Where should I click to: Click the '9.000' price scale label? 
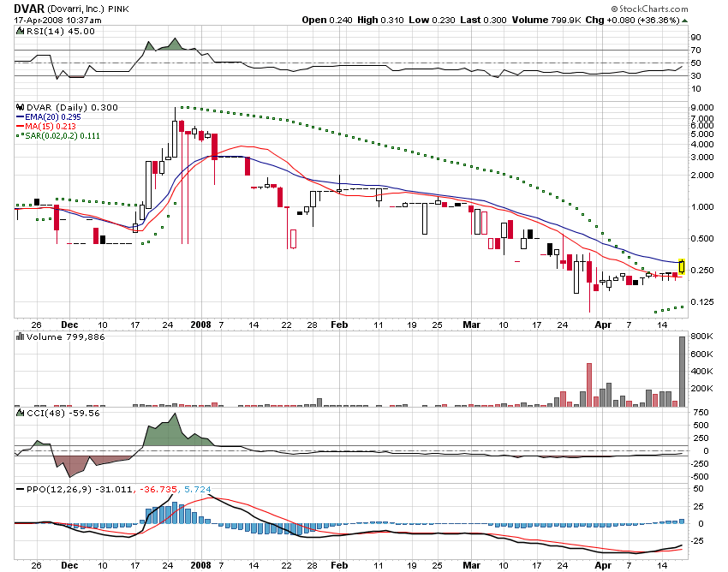coord(702,107)
